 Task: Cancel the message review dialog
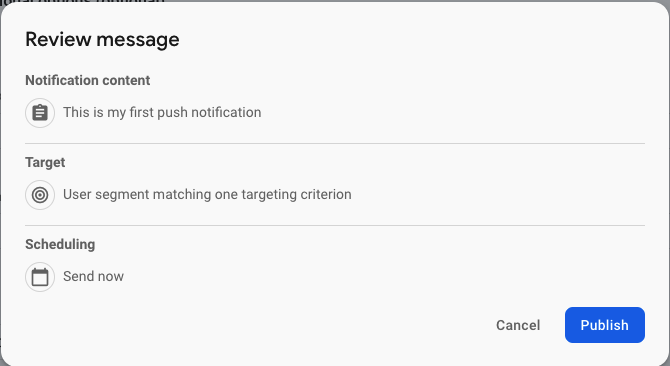tap(518, 325)
